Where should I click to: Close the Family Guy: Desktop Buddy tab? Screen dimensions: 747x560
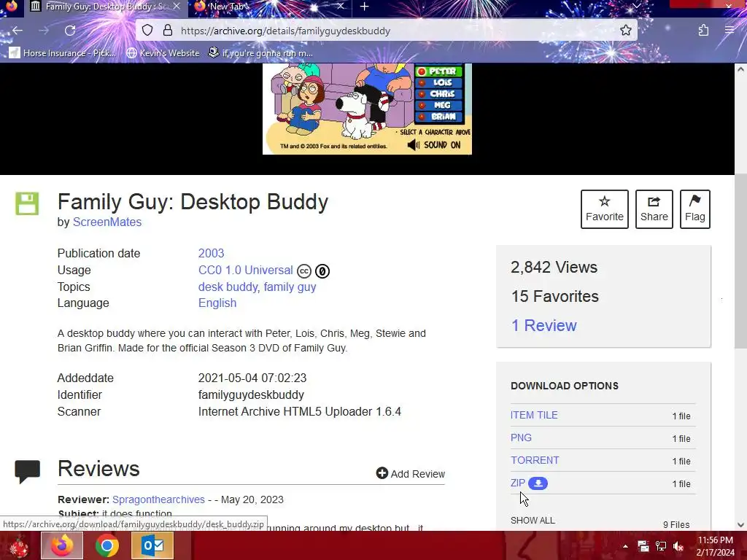click(x=177, y=6)
